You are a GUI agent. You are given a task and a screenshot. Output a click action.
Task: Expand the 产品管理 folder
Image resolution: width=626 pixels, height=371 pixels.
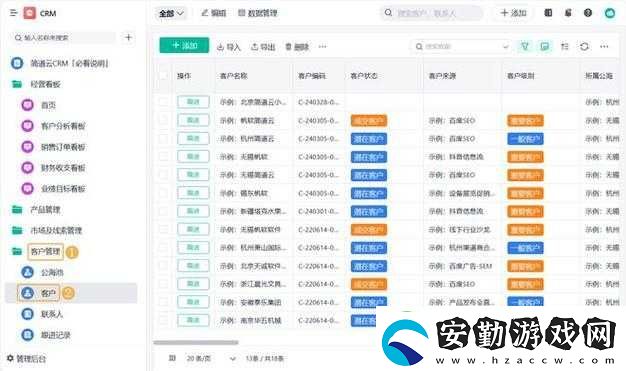[x=36, y=209]
